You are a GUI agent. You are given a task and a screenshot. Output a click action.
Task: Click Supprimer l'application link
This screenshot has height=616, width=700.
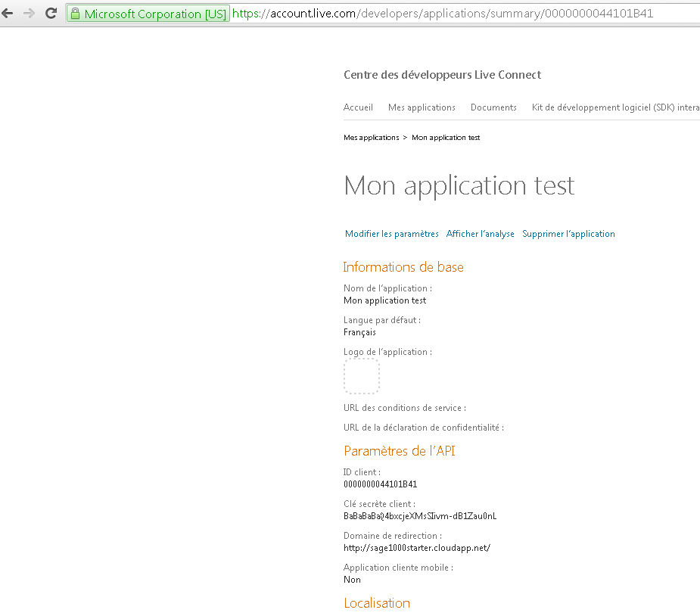pos(568,233)
